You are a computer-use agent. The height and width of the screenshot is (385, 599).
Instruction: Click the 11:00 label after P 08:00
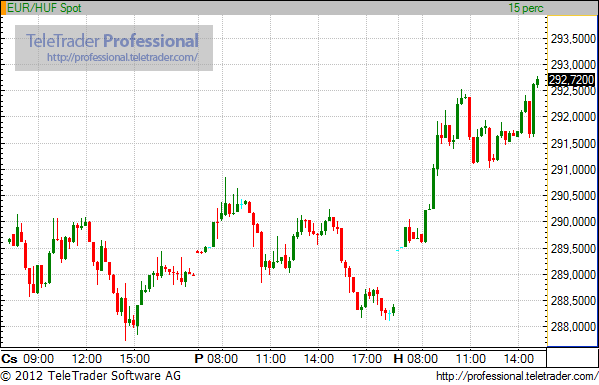[x=270, y=359]
